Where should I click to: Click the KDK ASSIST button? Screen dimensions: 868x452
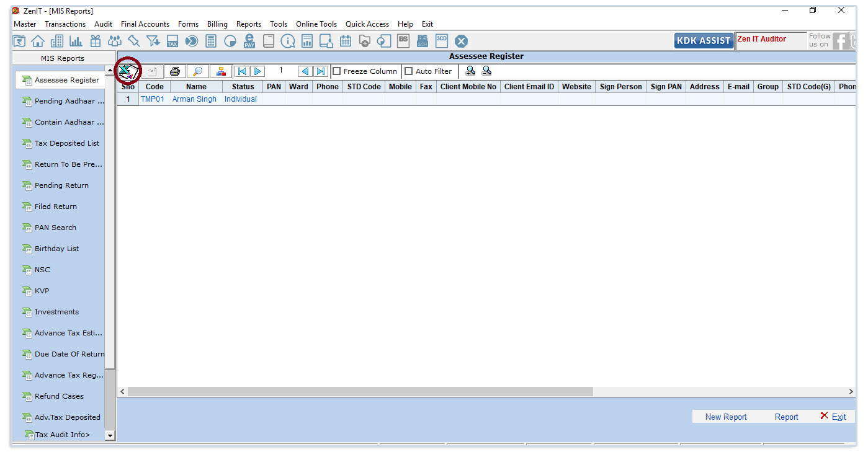point(704,40)
